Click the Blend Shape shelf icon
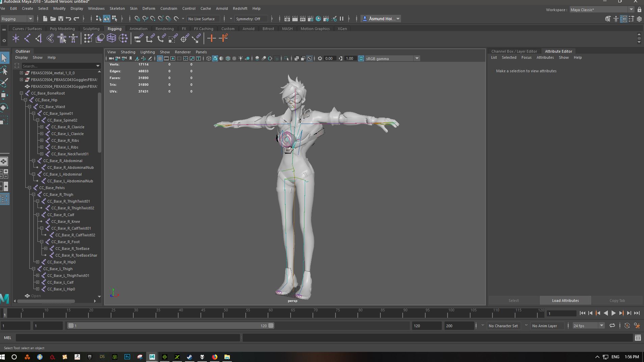The height and width of the screenshot is (362, 644). 100,38
